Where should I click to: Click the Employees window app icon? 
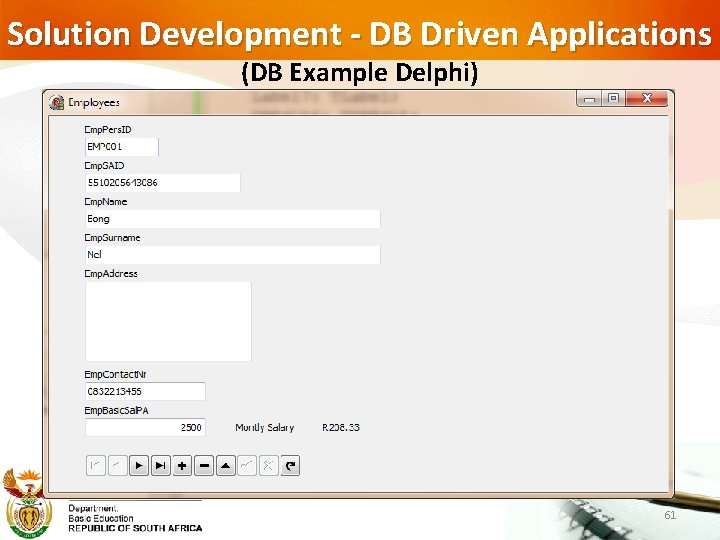click(x=56, y=102)
